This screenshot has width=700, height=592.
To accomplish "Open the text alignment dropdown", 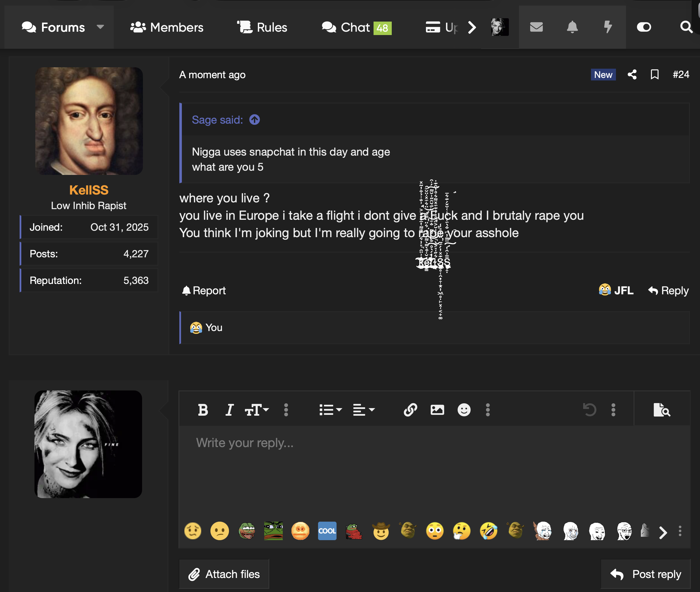I will (x=364, y=410).
